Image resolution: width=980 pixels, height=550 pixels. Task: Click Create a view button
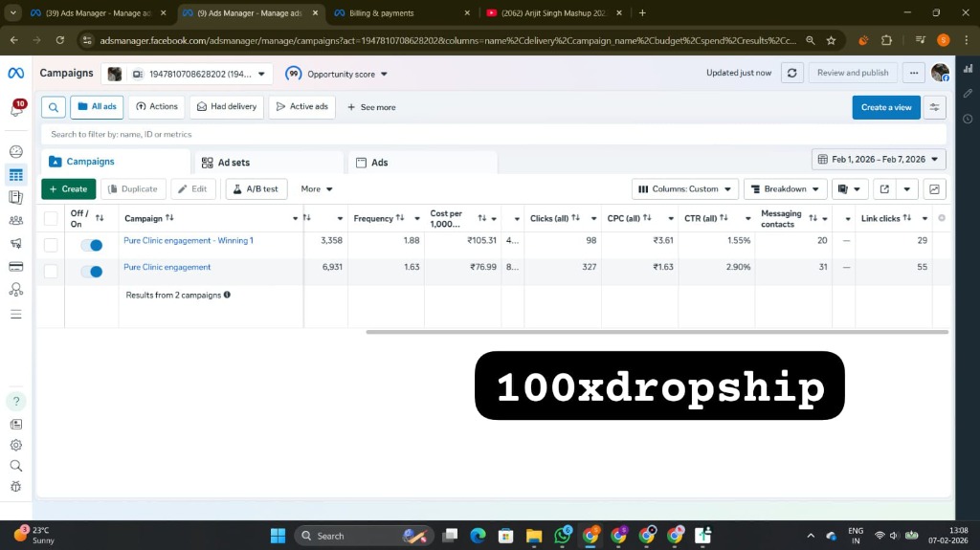point(886,107)
